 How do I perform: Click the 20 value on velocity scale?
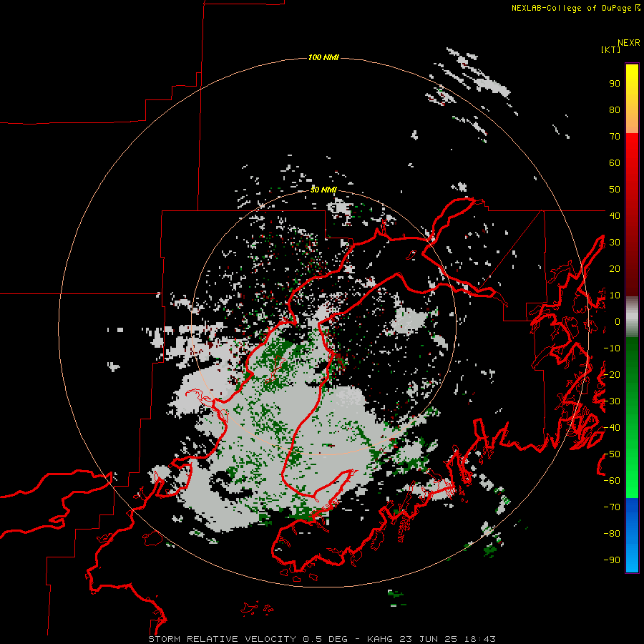point(615,268)
